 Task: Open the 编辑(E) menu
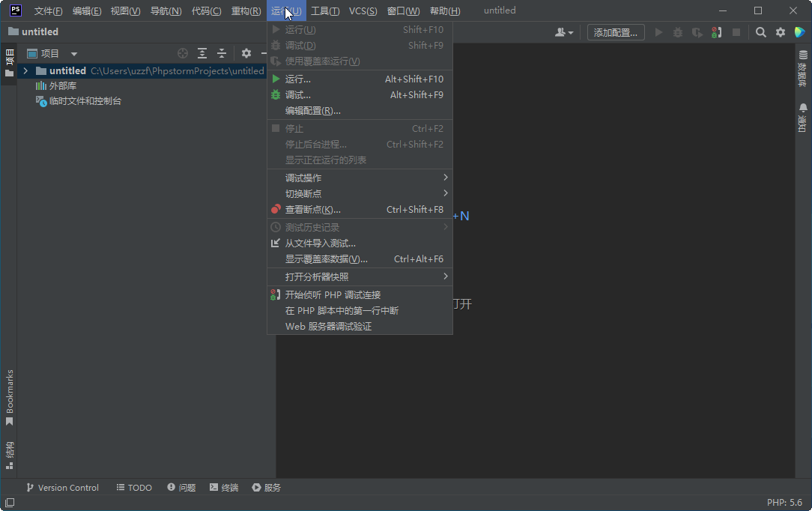pyautogui.click(x=87, y=11)
